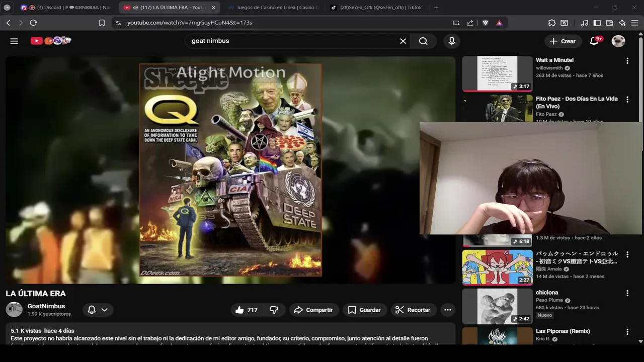
Task: Close the LA ÚLTIMA ERA YouTube tab
Action: pos(213,8)
